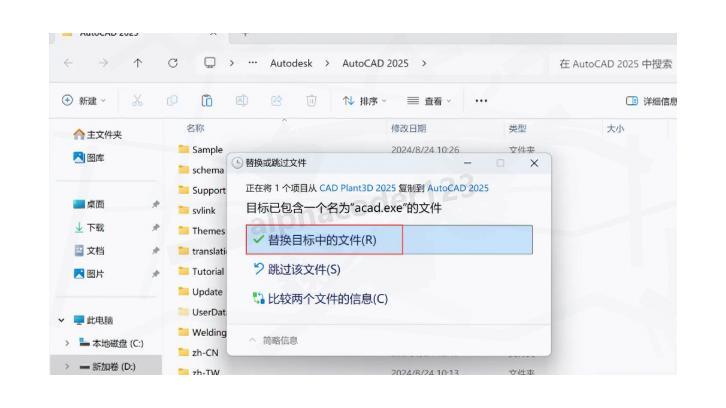Toggle the 详细信息 details pane
726x408 pixels.
(x=651, y=101)
